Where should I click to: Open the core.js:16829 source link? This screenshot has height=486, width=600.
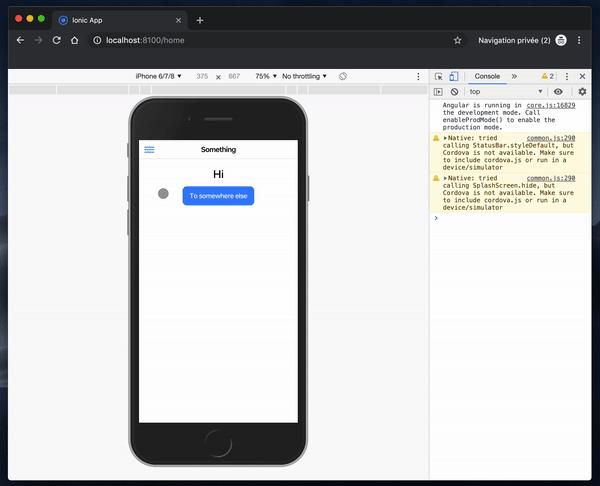(550, 104)
